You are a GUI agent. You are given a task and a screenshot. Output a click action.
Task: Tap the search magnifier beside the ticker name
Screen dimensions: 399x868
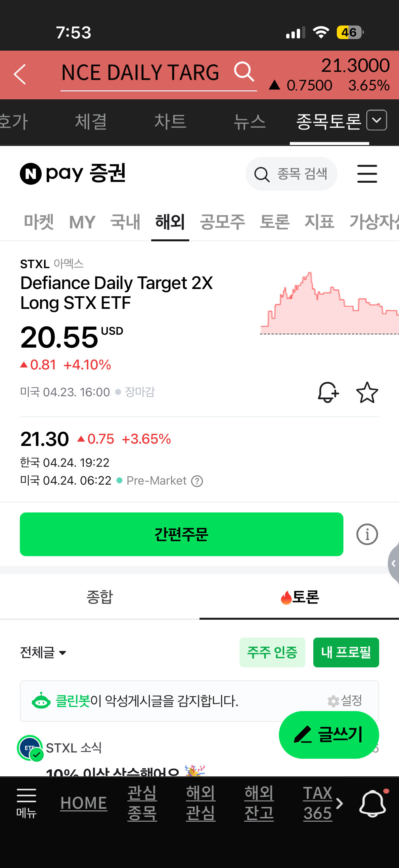pyautogui.click(x=244, y=72)
